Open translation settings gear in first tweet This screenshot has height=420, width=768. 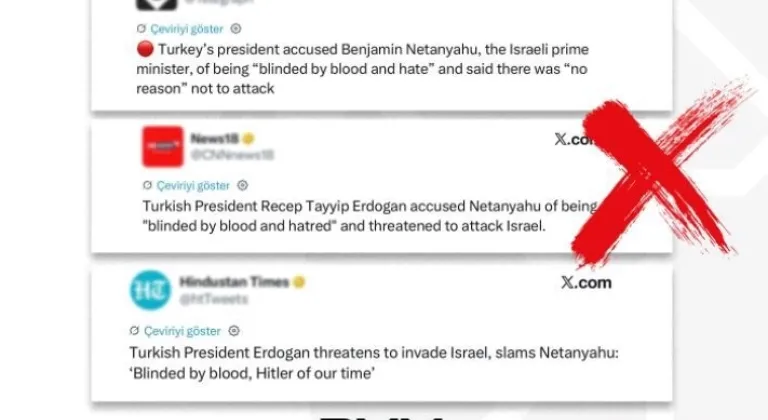point(236,29)
